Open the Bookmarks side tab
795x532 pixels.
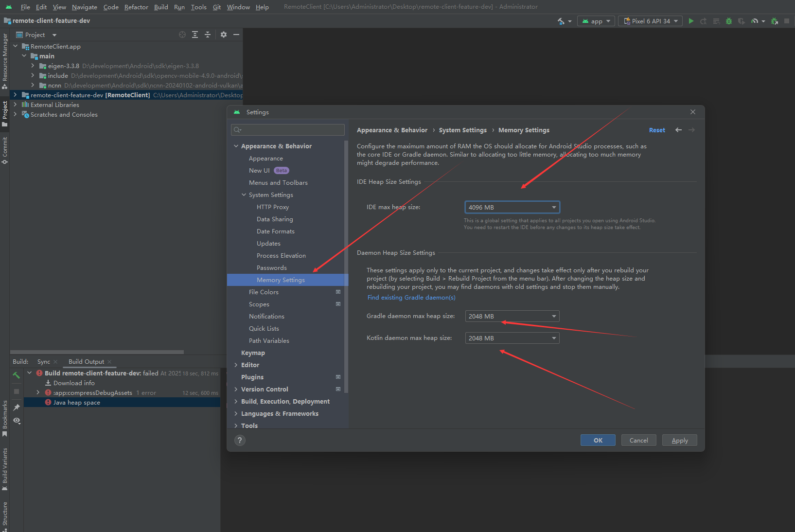point(5,418)
